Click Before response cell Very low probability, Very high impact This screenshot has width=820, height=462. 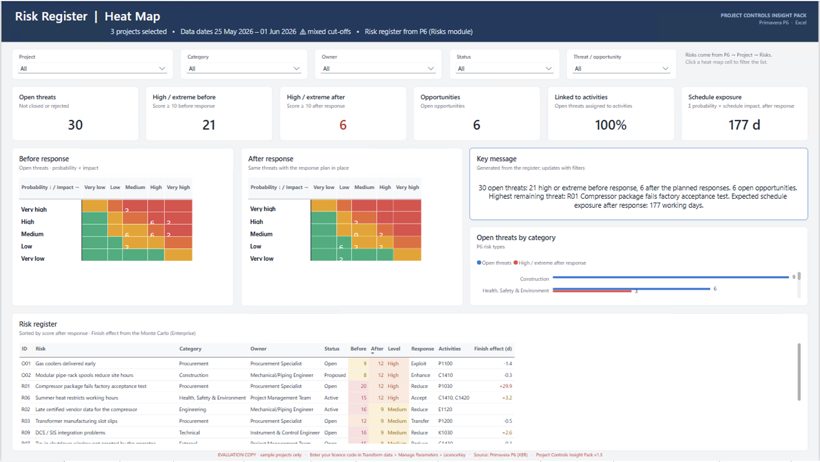178,254
